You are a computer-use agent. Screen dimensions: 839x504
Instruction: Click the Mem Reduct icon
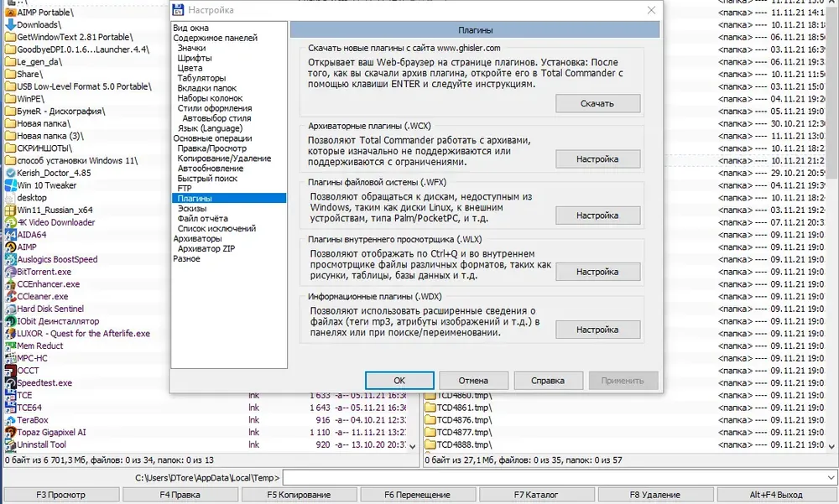coord(10,346)
